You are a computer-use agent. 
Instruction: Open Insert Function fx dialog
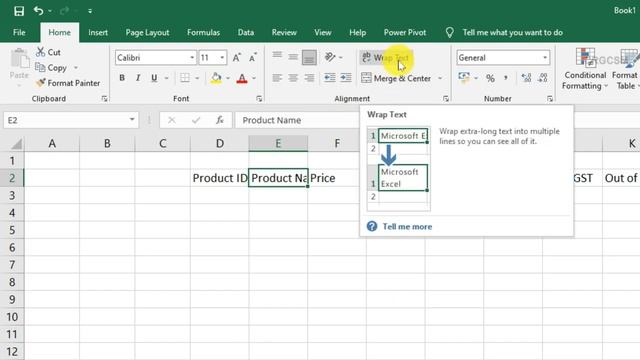[x=220, y=120]
